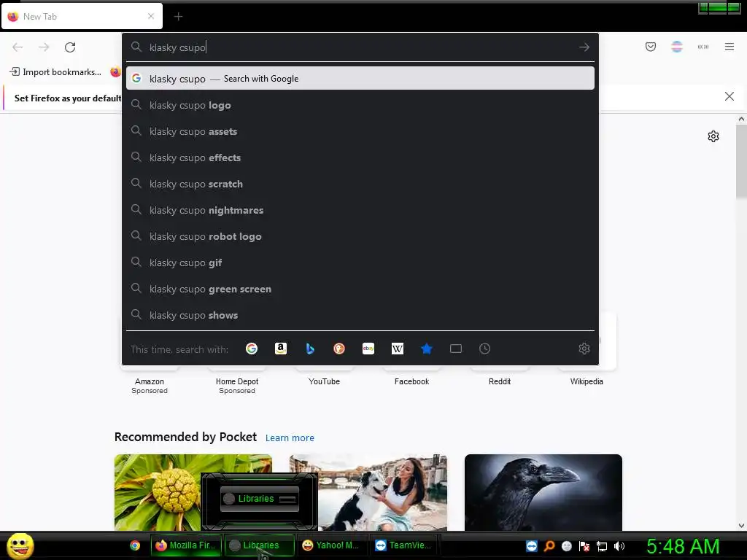
Task: Choose Amazon one-off search icon
Action: pyautogui.click(x=281, y=349)
